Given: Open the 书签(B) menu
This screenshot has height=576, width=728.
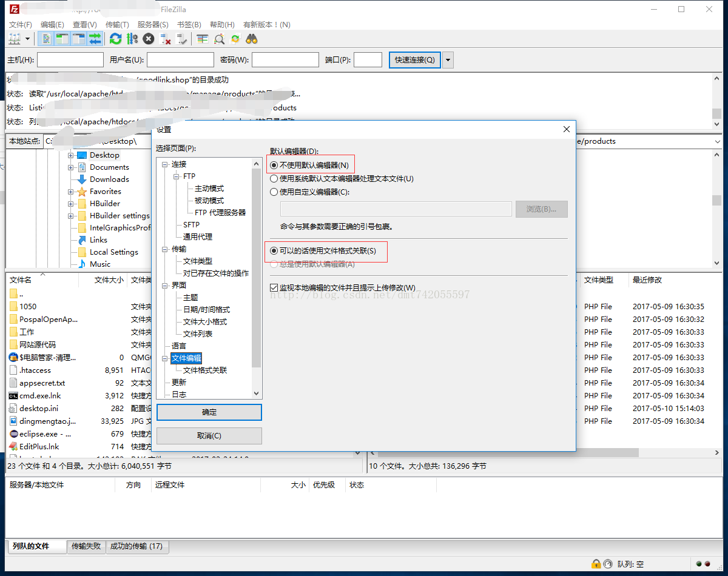Looking at the screenshot, I should (189, 25).
